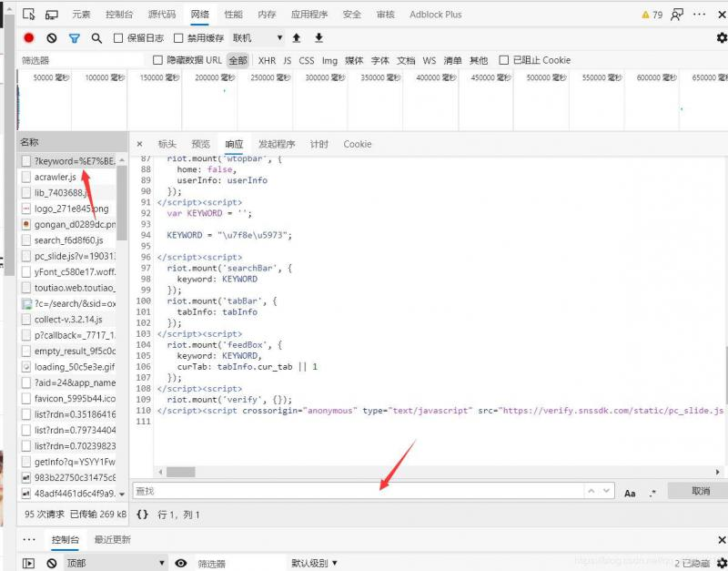Select the loading_50c5e3e.gif request
The image size is (728, 571).
click(x=67, y=367)
